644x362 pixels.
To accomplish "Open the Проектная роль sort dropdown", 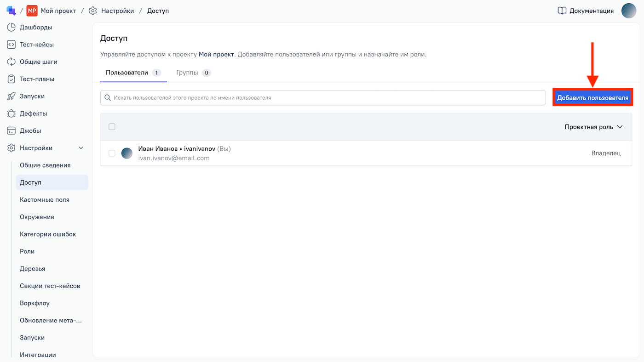I will tap(593, 127).
